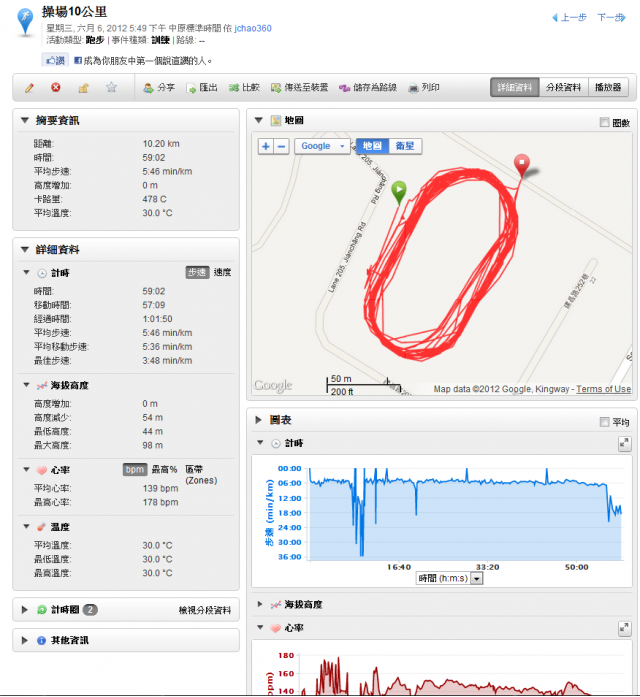Click the blue info icon beside 其他資訊
The height and width of the screenshot is (697, 640).
point(41,641)
